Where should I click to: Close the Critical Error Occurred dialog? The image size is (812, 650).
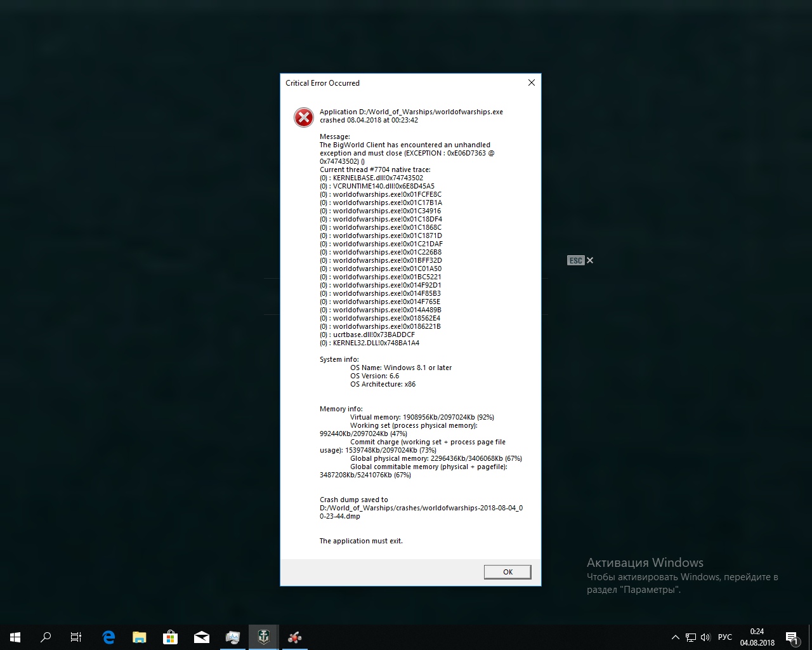tap(532, 83)
